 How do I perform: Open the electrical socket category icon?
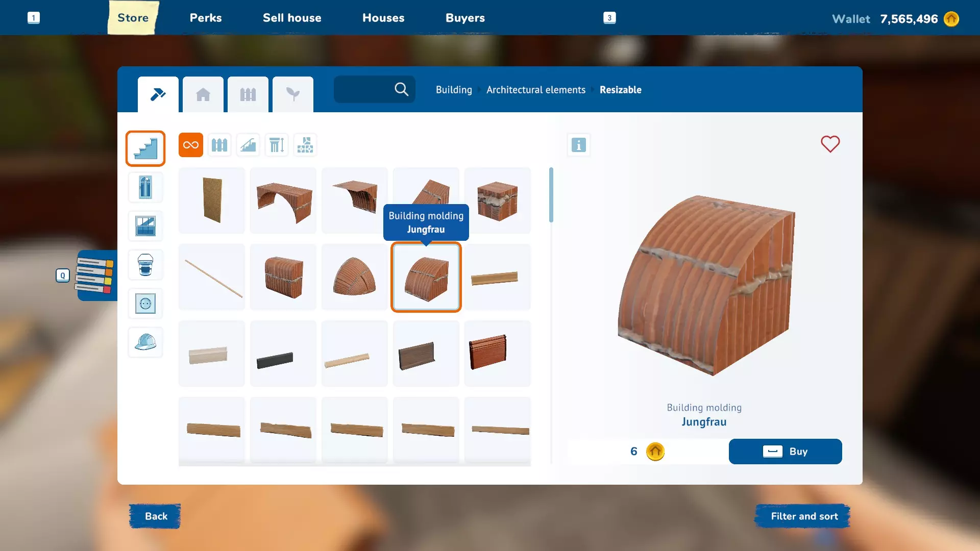point(145,304)
